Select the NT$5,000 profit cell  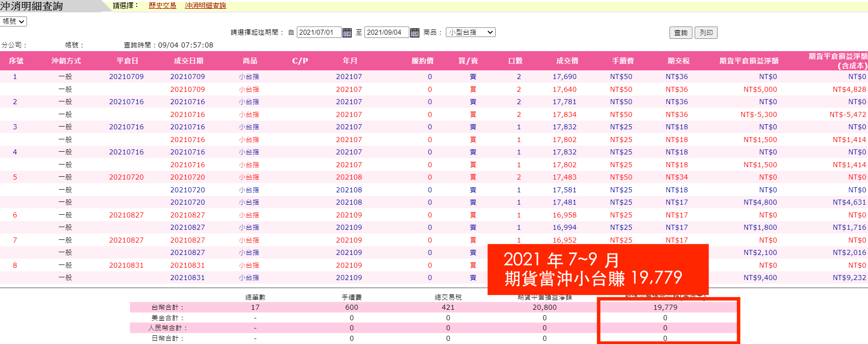click(760, 90)
